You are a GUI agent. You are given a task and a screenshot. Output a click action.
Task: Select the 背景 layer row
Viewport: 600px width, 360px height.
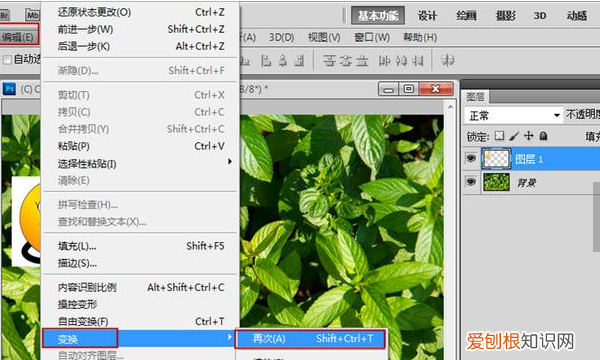click(x=531, y=182)
